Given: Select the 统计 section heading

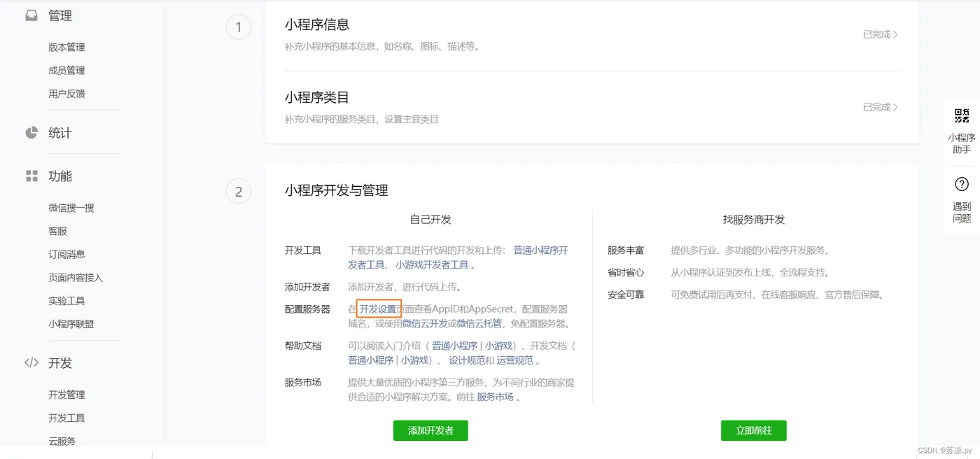Looking at the screenshot, I should (x=60, y=133).
